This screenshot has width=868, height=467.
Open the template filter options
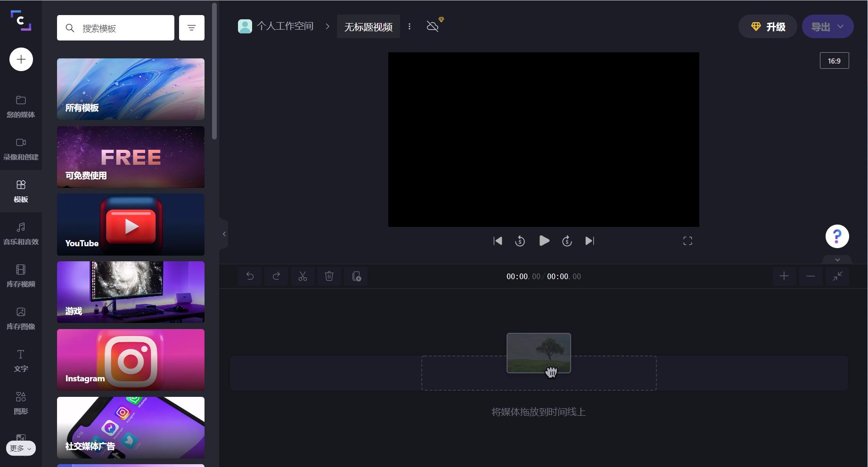[x=191, y=27]
